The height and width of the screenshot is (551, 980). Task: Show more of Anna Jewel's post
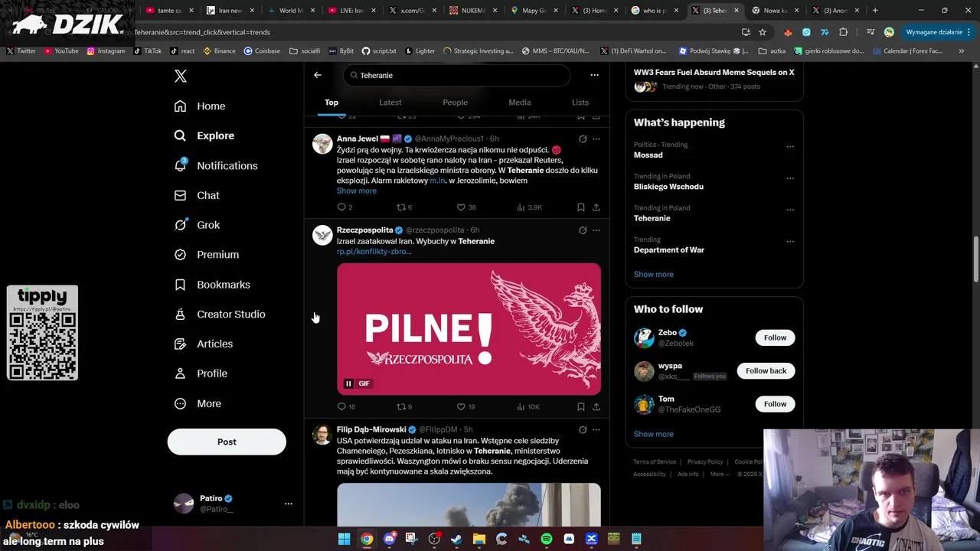click(x=357, y=191)
